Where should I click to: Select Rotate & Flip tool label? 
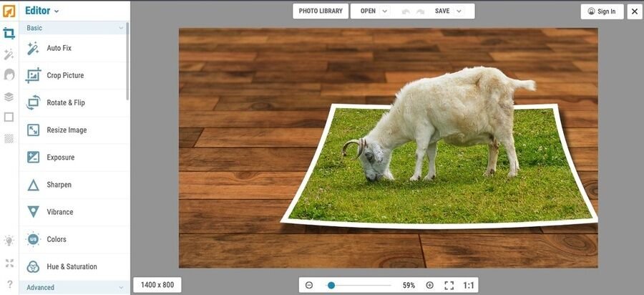(x=66, y=102)
